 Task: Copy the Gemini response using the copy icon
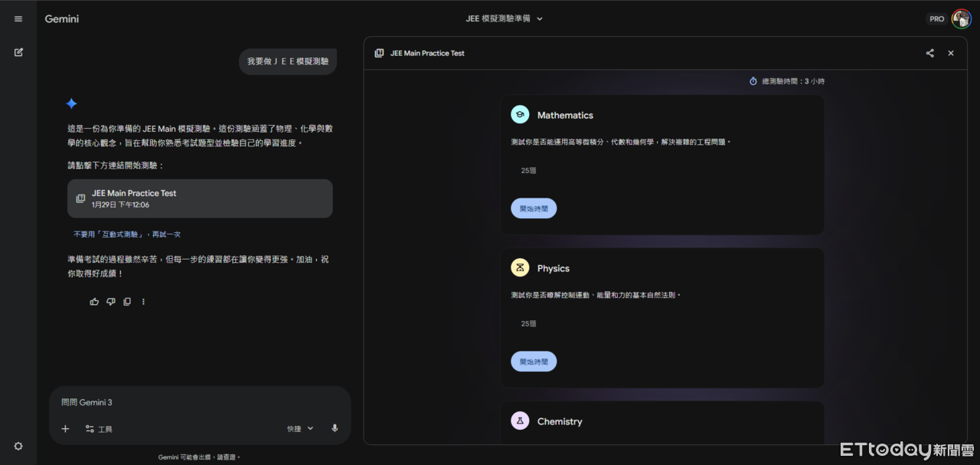coord(127,301)
